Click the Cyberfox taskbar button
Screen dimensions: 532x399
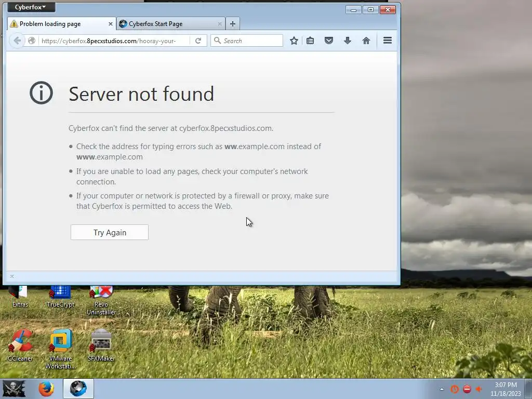[78, 389]
